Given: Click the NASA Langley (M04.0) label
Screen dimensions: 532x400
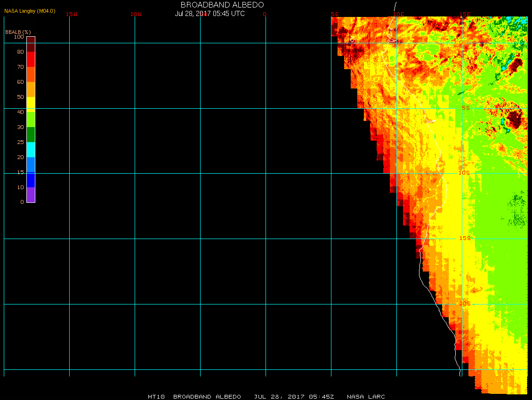Looking at the screenshot, I should [x=30, y=10].
